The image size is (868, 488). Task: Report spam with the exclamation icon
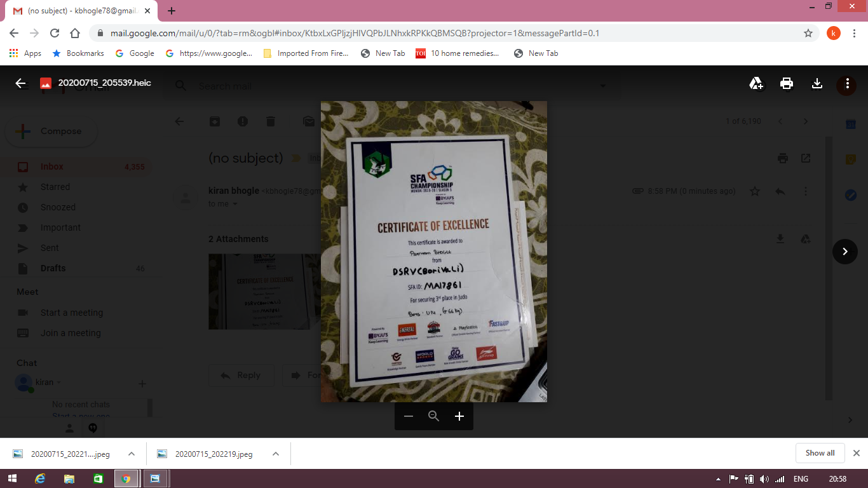pyautogui.click(x=243, y=121)
